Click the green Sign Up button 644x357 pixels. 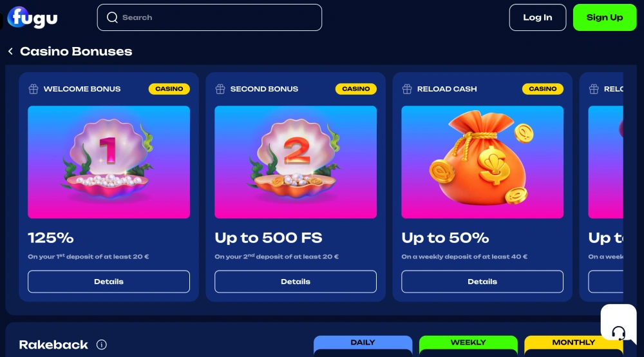(605, 17)
